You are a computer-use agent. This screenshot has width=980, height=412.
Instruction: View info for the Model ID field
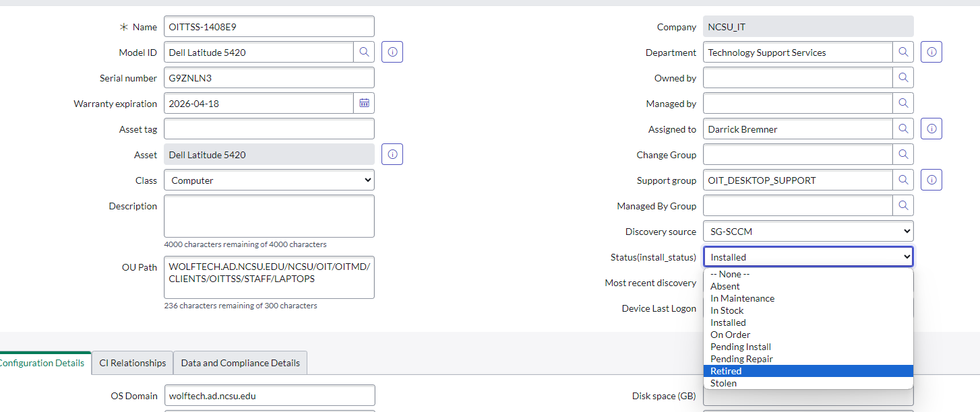(x=392, y=52)
